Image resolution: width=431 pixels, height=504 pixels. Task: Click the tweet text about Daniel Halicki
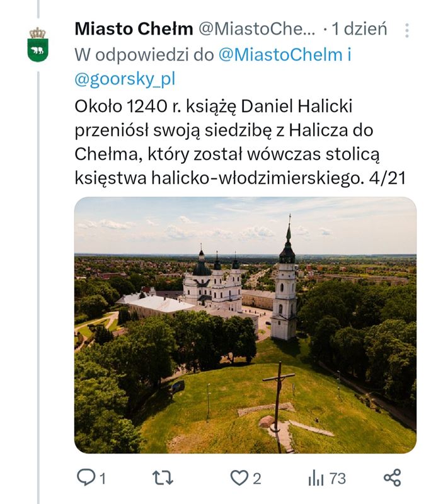[239, 142]
